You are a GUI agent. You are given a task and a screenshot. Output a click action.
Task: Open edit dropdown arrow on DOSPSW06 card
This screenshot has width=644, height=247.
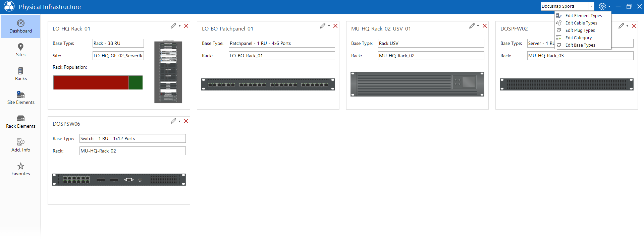pos(180,121)
